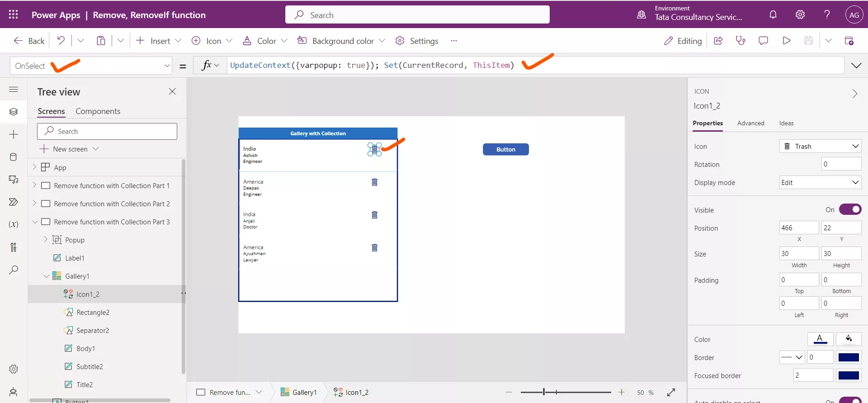Expand the Popup group node
Screen dimensions: 868x403
pos(46,239)
